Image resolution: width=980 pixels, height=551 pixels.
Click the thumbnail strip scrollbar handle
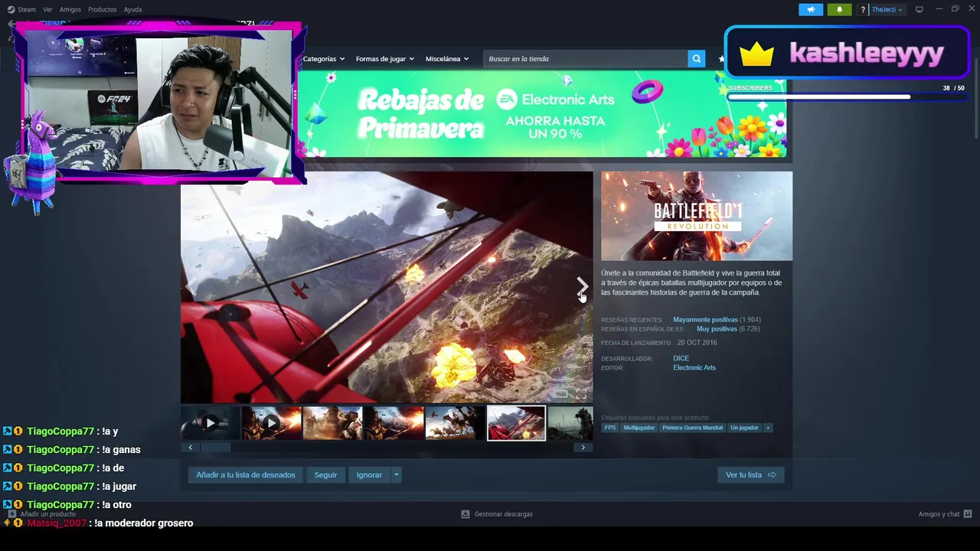[x=216, y=448]
